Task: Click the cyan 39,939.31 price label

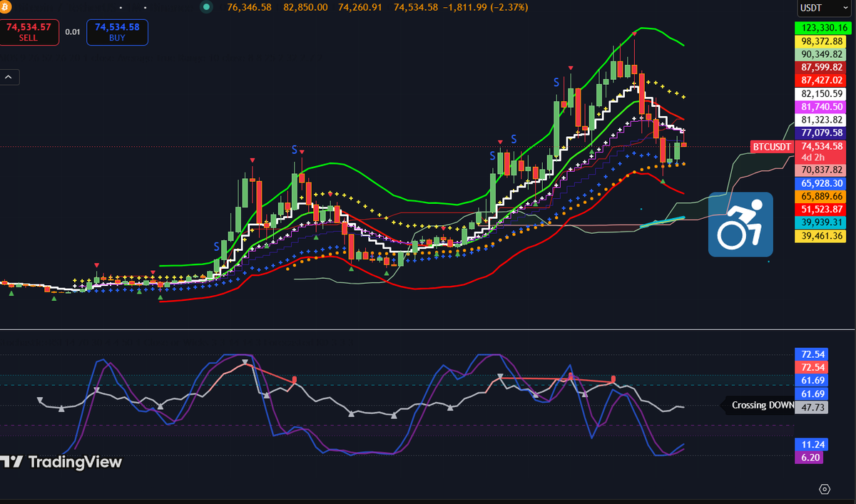Action: (x=822, y=222)
